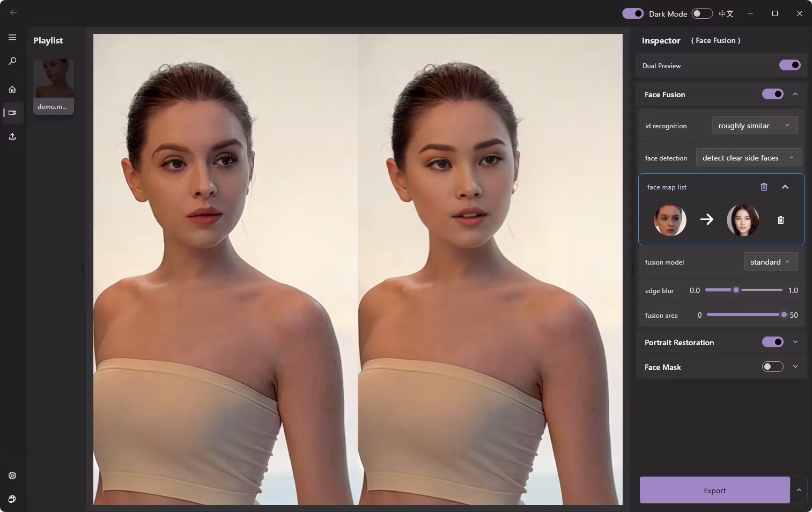Expand Portrait Restoration section
Screen dimensions: 812x512
[x=795, y=342]
